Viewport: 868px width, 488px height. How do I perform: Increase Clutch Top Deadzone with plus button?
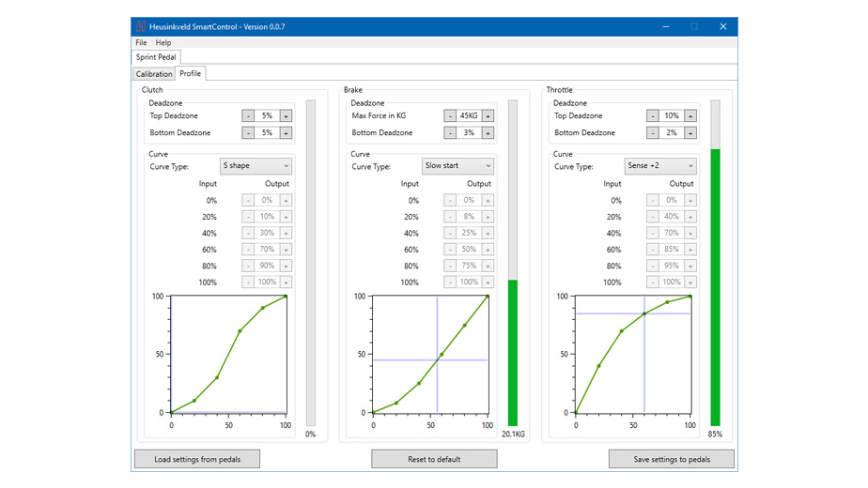coord(286,116)
